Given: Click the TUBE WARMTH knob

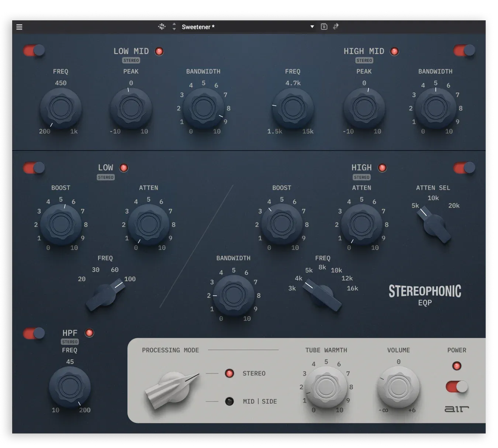Looking at the screenshot, I should tap(326, 387).
